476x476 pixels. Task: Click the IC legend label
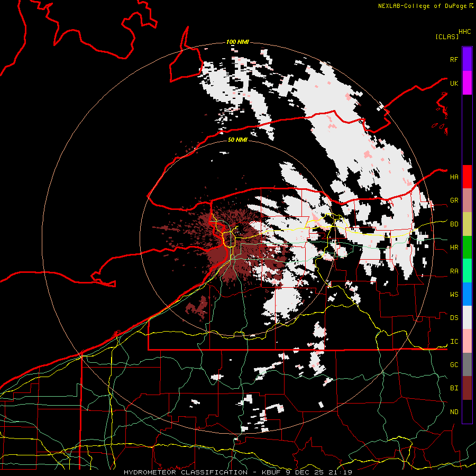454,342
